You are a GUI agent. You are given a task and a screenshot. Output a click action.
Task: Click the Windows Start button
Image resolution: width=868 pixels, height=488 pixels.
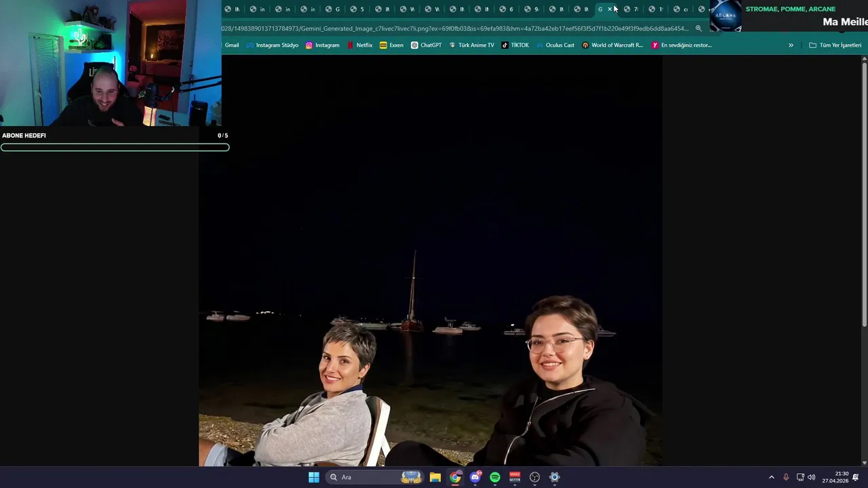tap(313, 477)
